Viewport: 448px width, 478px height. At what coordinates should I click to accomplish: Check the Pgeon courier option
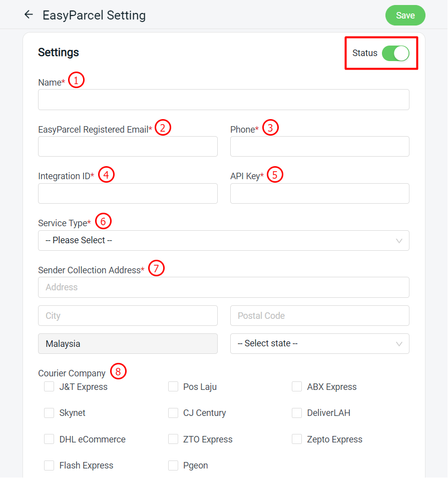(x=173, y=465)
